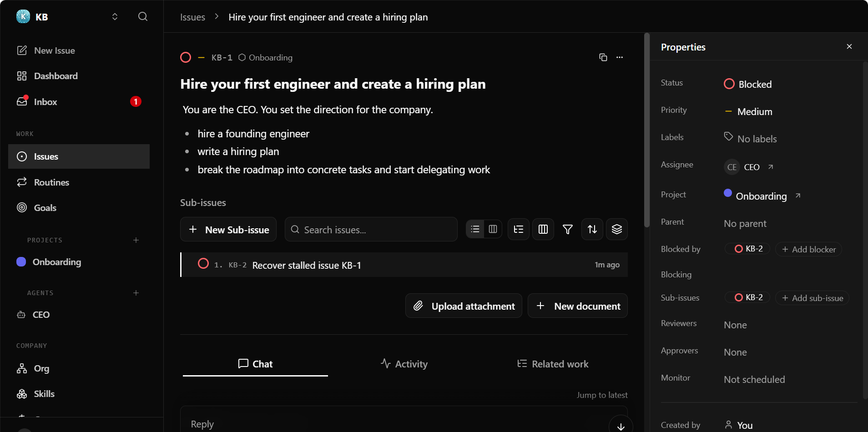Open the more options ellipsis menu

coord(620,57)
